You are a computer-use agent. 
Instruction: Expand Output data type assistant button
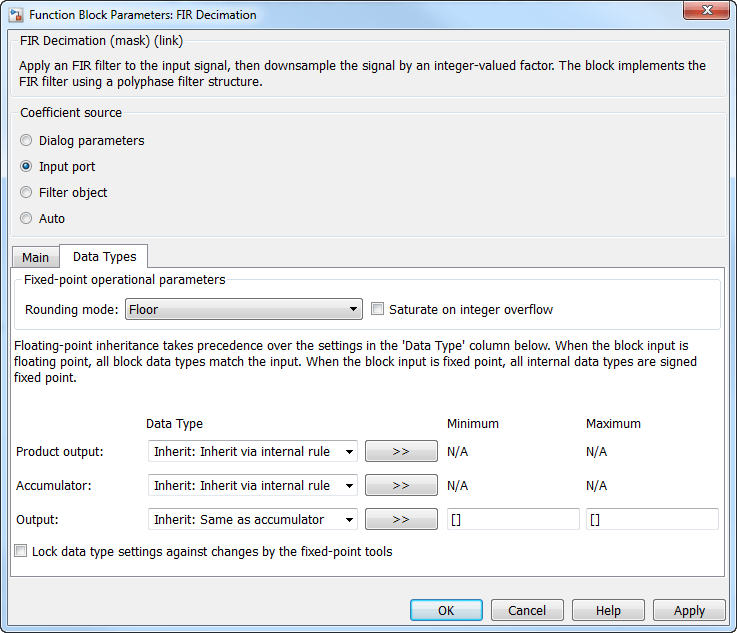(401, 519)
